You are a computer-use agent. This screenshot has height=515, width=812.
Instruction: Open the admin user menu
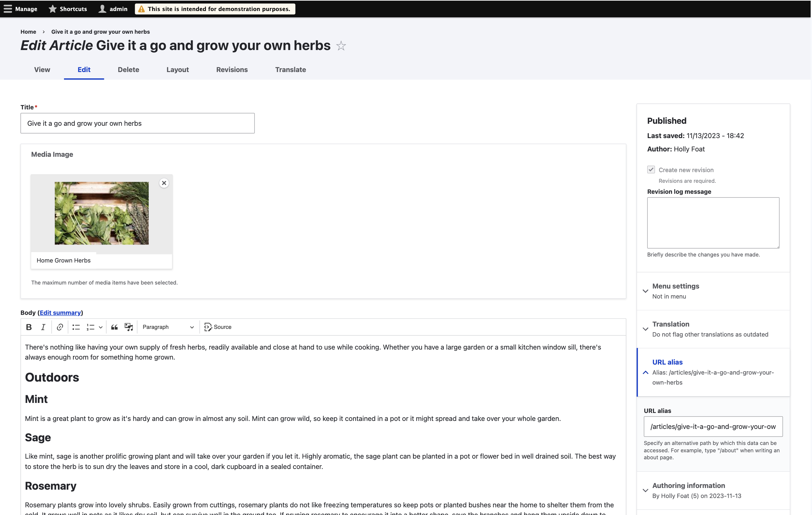tap(113, 9)
